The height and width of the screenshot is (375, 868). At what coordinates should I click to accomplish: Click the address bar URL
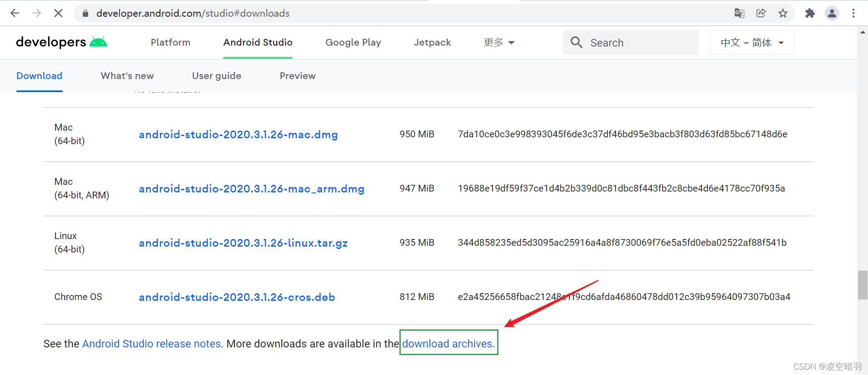pos(193,14)
